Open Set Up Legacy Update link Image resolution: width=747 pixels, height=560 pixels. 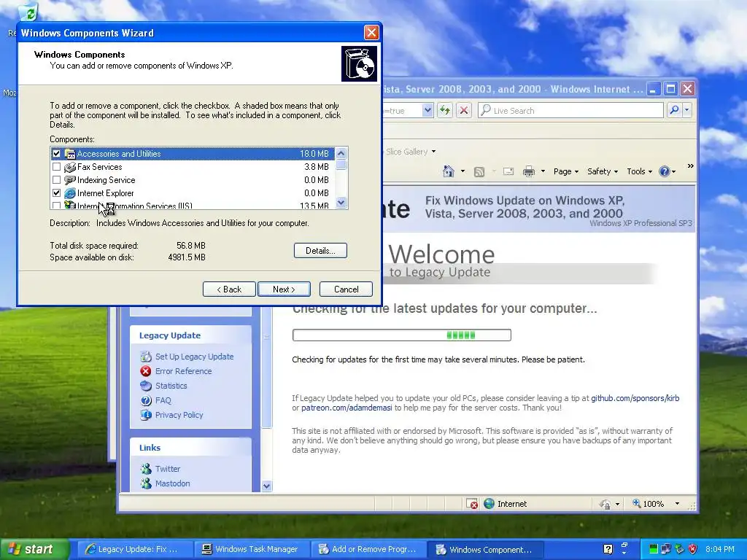(x=194, y=357)
